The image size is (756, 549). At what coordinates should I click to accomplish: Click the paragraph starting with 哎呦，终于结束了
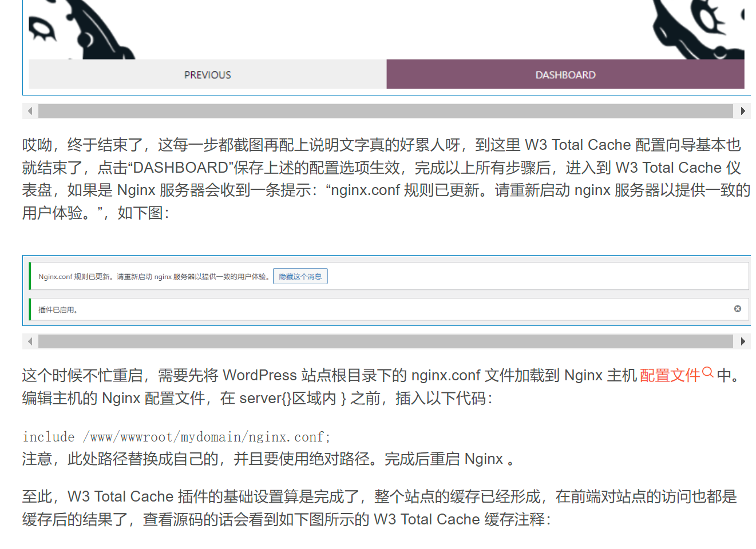[x=386, y=179]
